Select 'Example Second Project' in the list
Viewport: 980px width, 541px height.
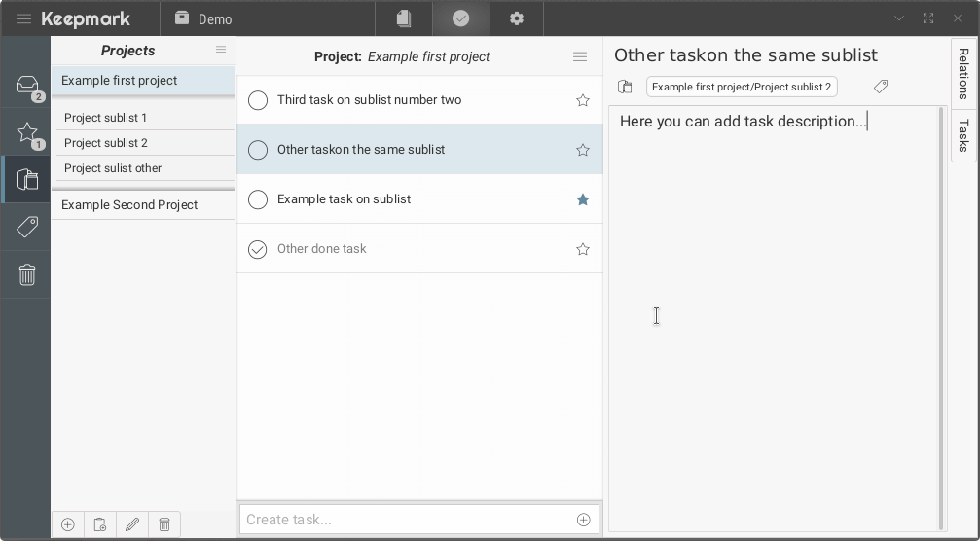(129, 205)
